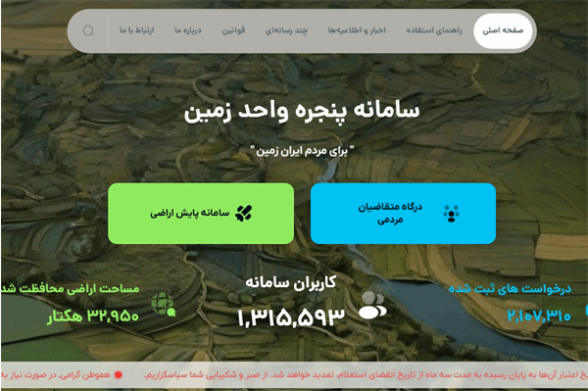
Task: Click the satellite icon in green button
Action: pyautogui.click(x=244, y=214)
